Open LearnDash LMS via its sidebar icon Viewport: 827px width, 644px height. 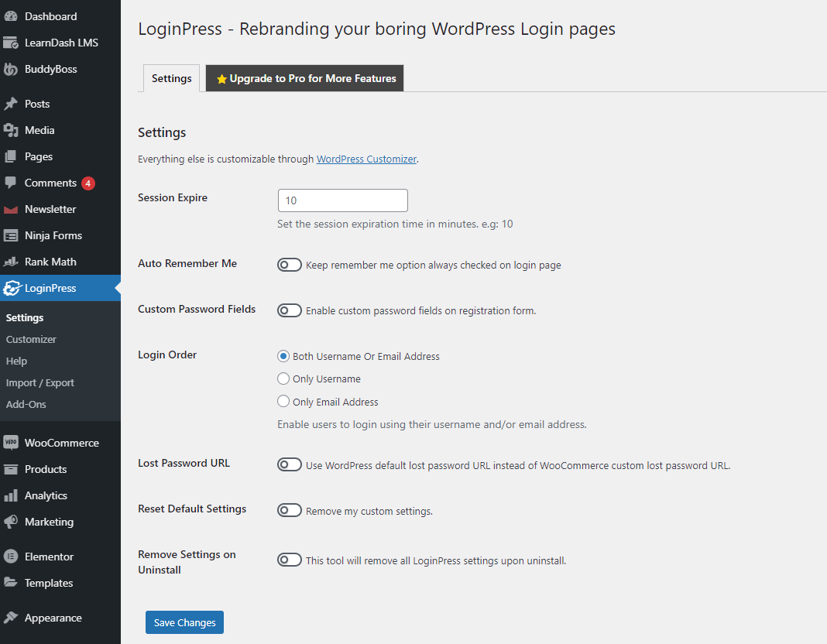[11, 43]
